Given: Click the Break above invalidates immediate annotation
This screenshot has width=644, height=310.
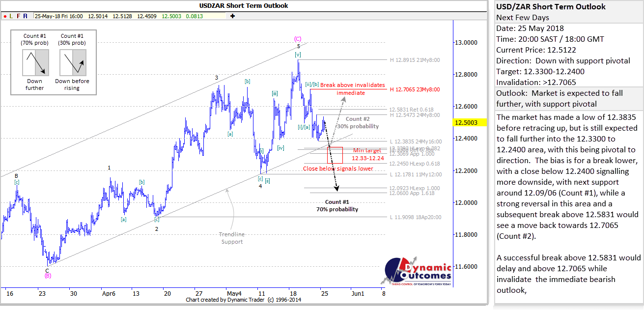Looking at the screenshot, I should pyautogui.click(x=352, y=88).
